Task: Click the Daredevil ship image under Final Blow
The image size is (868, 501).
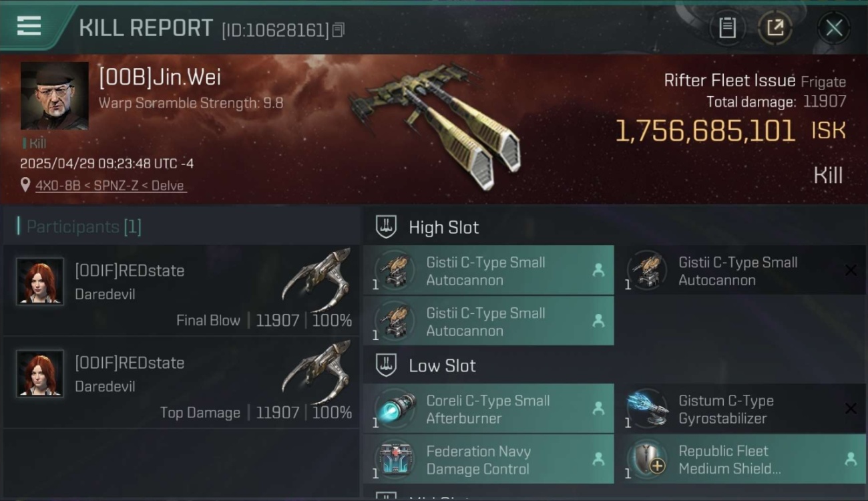Action: (x=316, y=281)
